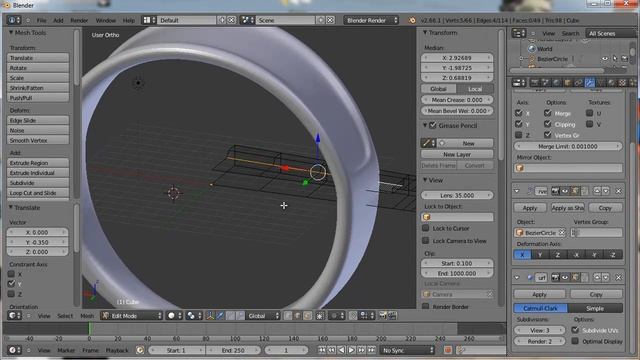Click the 3D manipulator widget toggle icon

tap(210, 316)
